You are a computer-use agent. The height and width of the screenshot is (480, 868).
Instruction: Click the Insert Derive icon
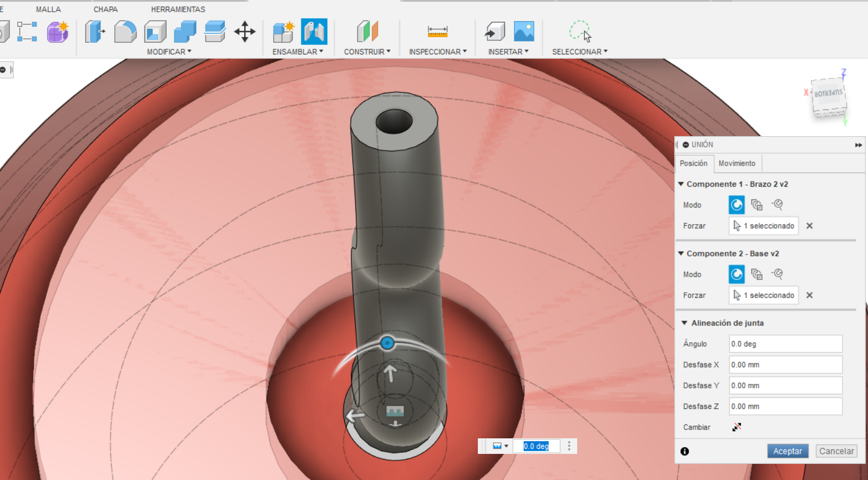tap(494, 32)
